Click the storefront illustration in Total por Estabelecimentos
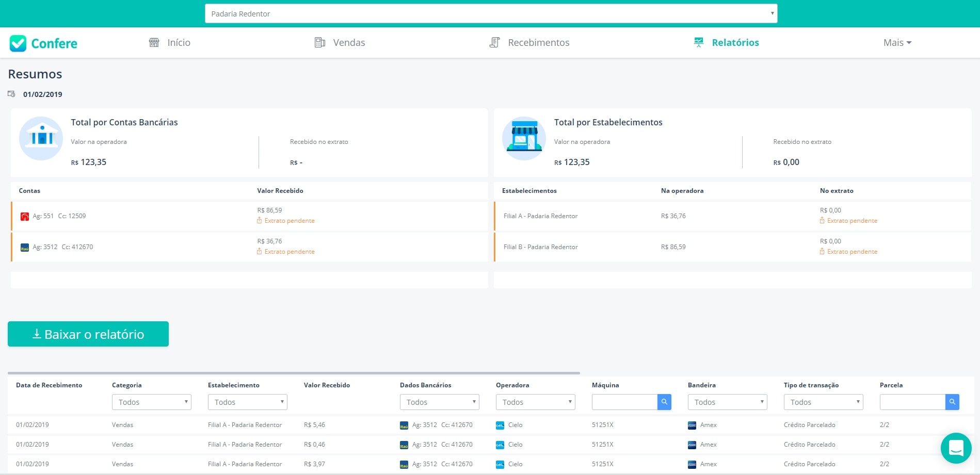This screenshot has width=980, height=475. 524,138
